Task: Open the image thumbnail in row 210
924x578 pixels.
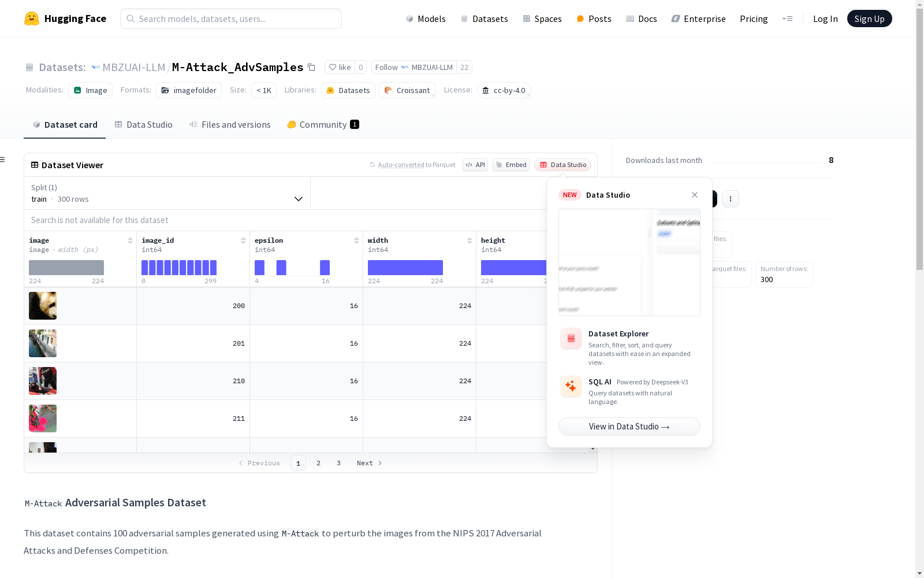Action: click(43, 381)
